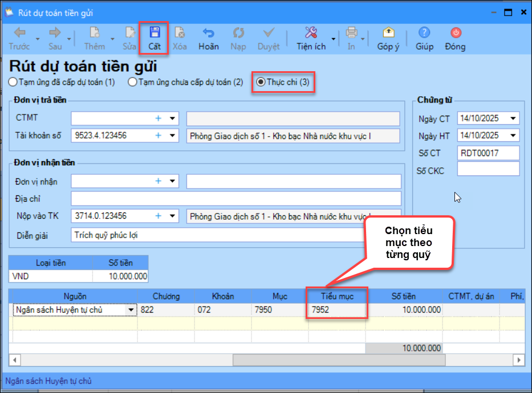The height and width of the screenshot is (393, 532).
Task: Click the Tiểu mục column header
Action: (x=336, y=296)
